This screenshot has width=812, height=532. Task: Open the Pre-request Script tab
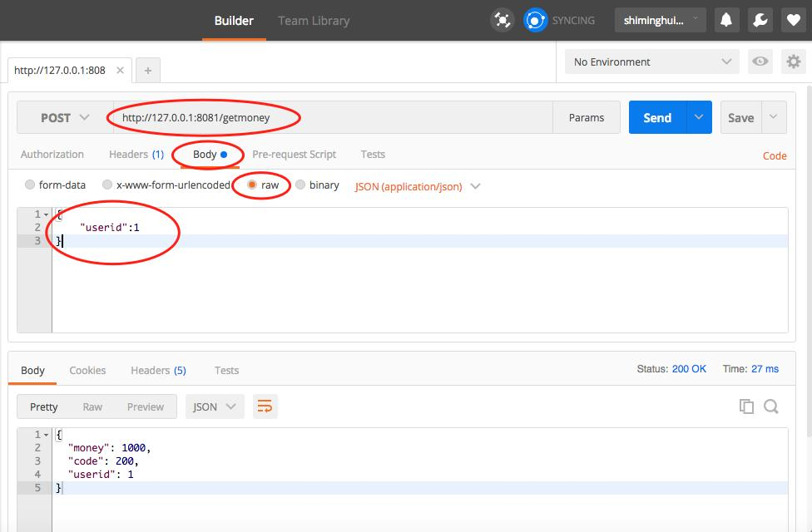[x=295, y=154]
